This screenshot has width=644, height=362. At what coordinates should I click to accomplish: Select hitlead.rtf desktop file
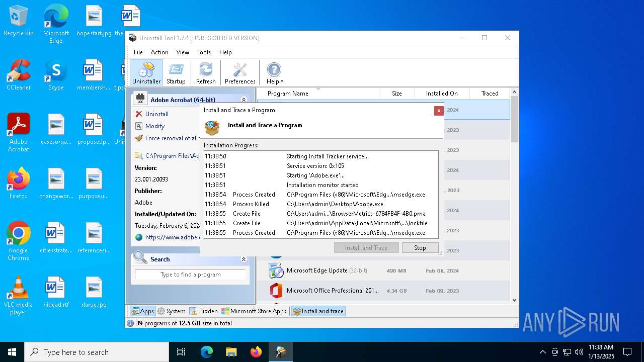(56, 292)
